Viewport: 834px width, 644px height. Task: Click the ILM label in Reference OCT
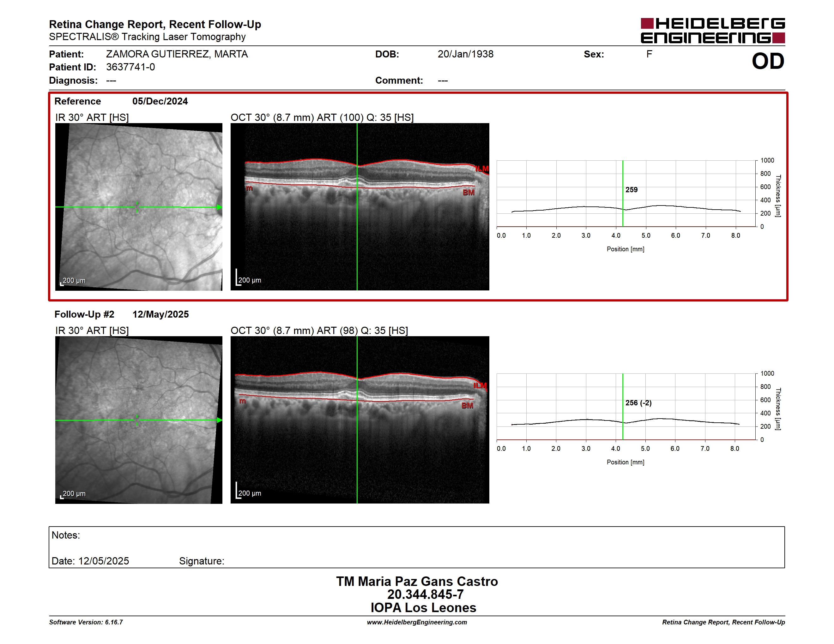(x=481, y=169)
